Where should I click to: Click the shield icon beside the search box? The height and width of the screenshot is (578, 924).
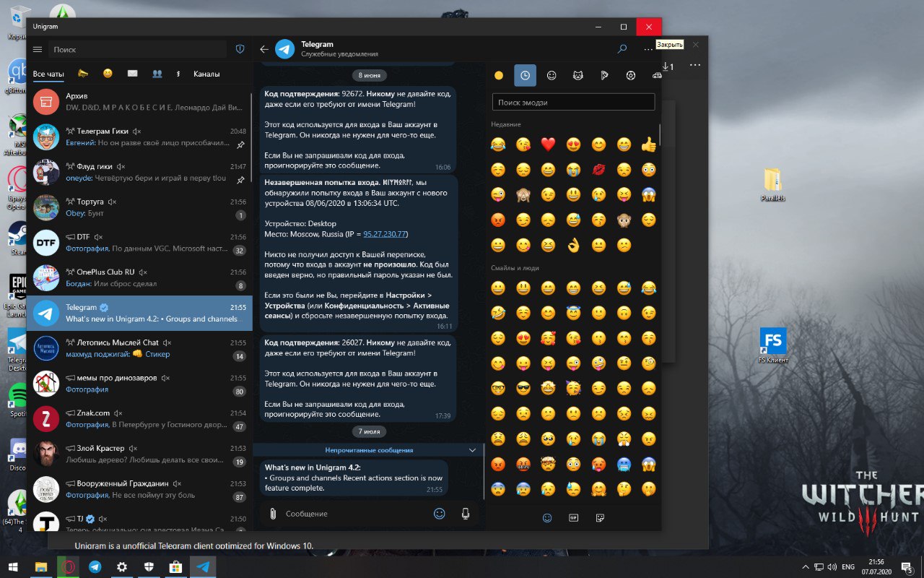240,49
